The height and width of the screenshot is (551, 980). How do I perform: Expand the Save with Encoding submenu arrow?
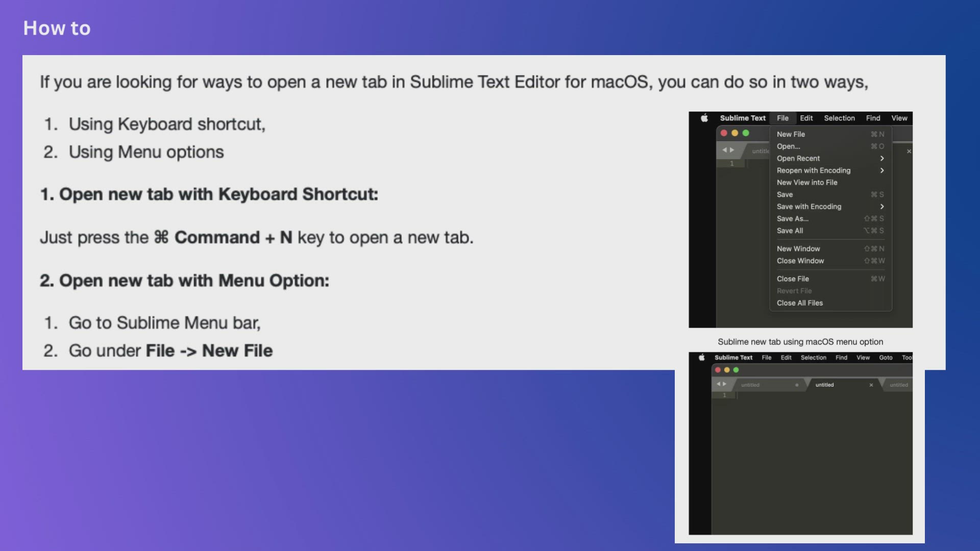[x=882, y=207]
